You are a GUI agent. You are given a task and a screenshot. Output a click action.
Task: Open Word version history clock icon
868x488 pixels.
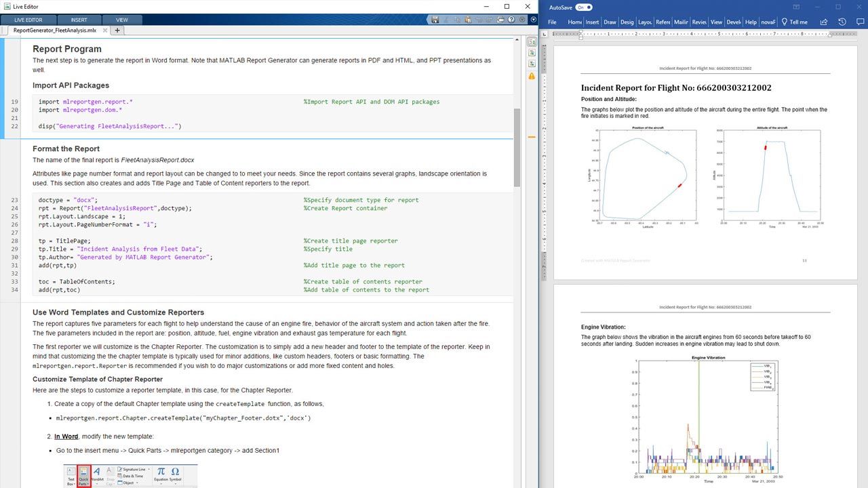[842, 22]
